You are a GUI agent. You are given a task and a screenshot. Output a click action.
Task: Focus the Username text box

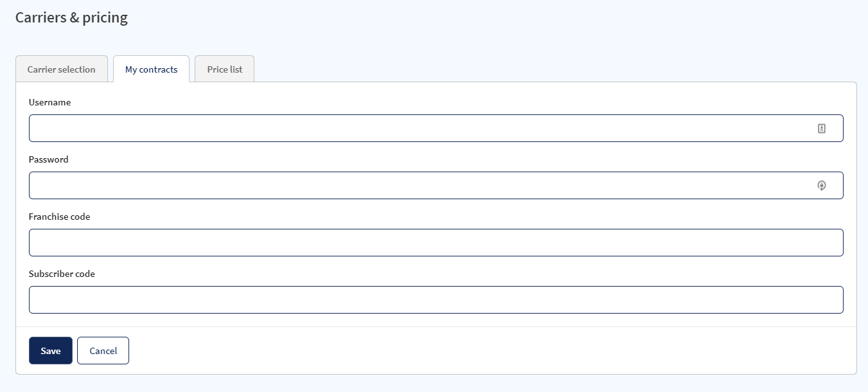436,129
